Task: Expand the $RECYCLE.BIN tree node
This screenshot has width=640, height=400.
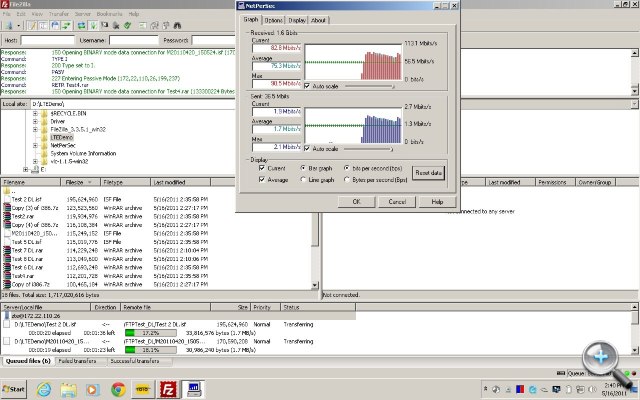Action: [x=35, y=113]
